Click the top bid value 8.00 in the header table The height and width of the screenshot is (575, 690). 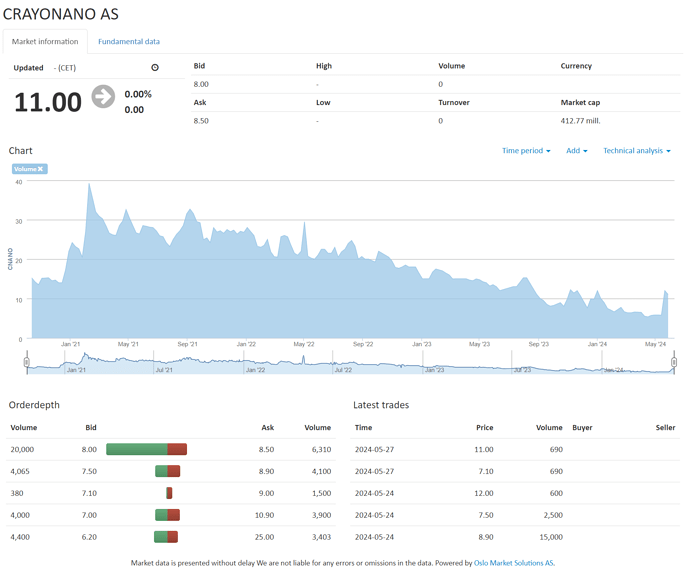coord(201,84)
